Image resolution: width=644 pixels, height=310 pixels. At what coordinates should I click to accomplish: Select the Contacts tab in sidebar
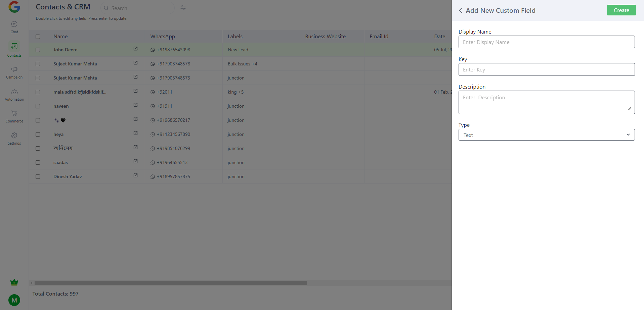[14, 49]
